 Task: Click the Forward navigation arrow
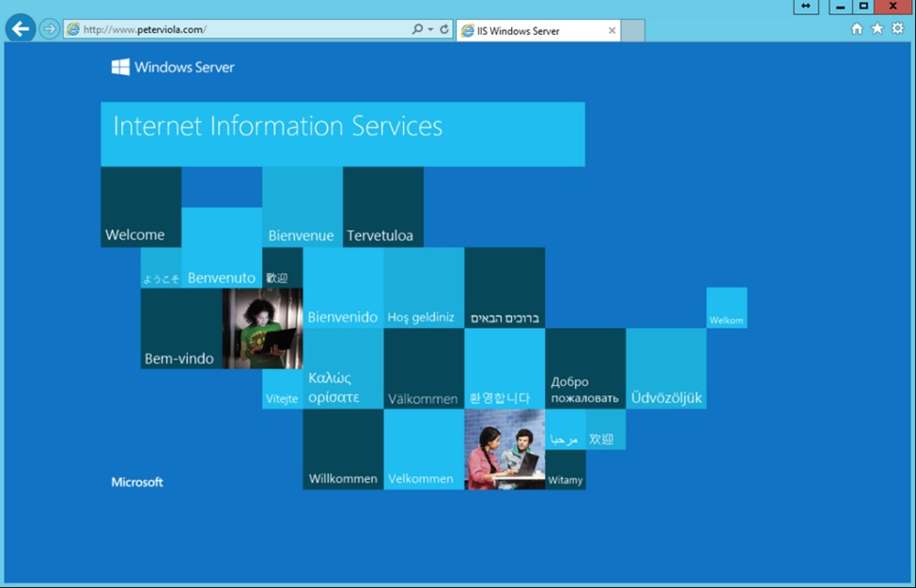50,28
